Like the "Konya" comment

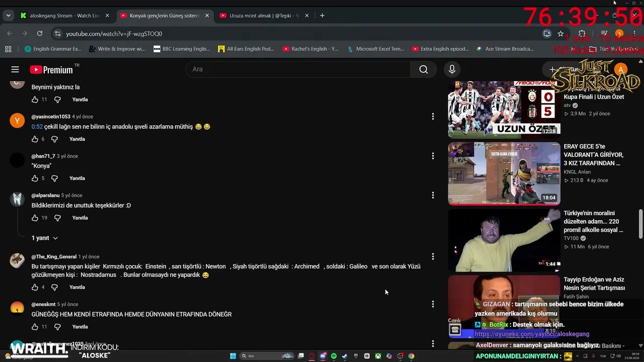tap(35, 178)
